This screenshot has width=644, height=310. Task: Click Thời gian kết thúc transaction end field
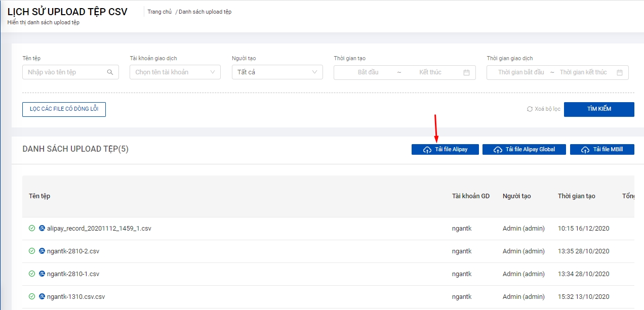click(x=583, y=72)
